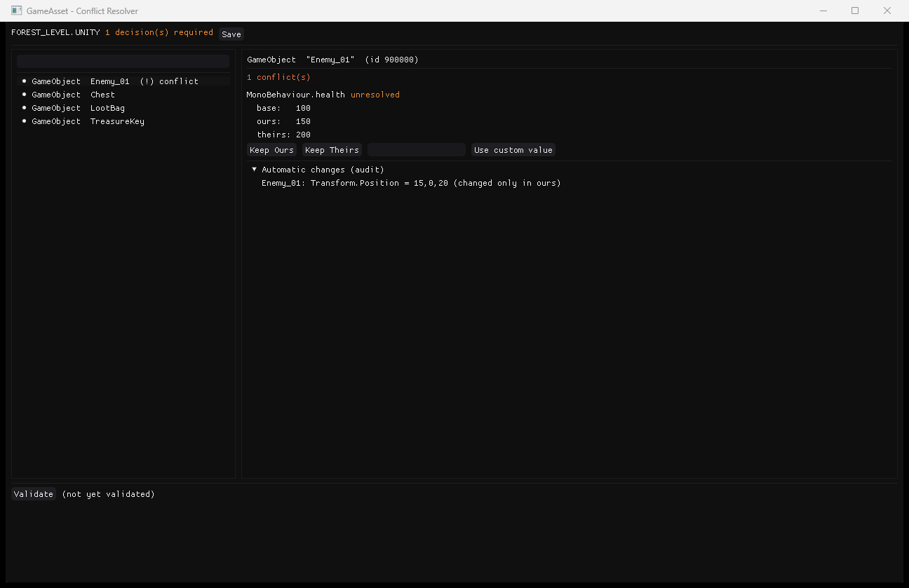Click the bullet beside Enemy_01

coord(24,81)
